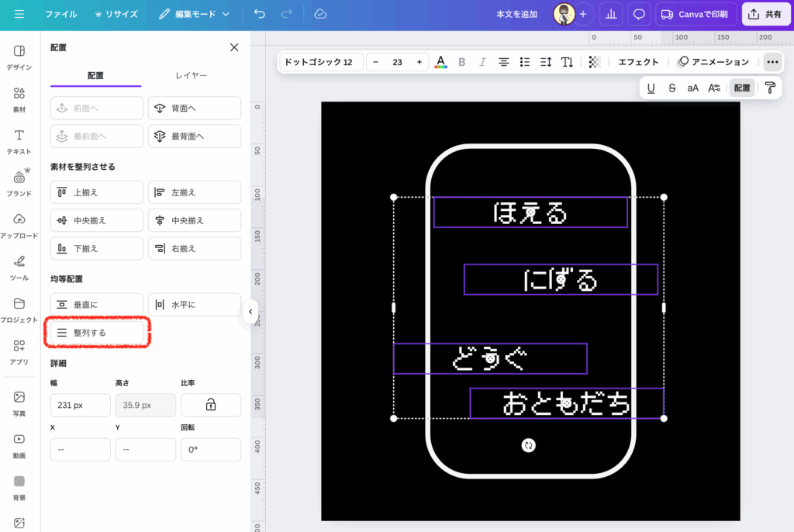Toggle underline on selected text
The image size is (794, 532).
click(x=651, y=88)
